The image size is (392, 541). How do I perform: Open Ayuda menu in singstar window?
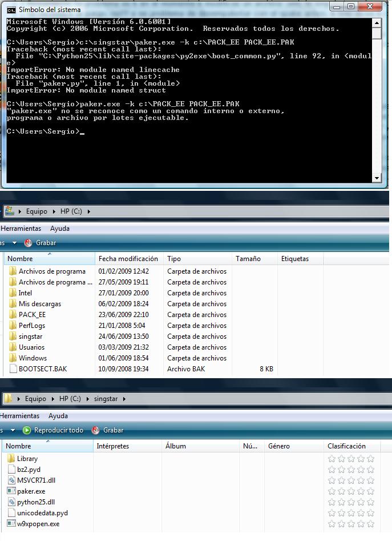[x=58, y=415]
